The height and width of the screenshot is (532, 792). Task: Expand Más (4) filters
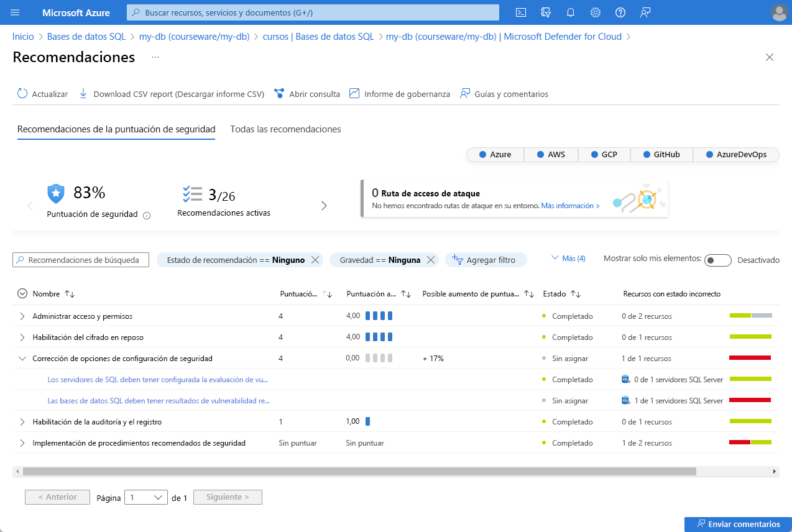pyautogui.click(x=568, y=259)
